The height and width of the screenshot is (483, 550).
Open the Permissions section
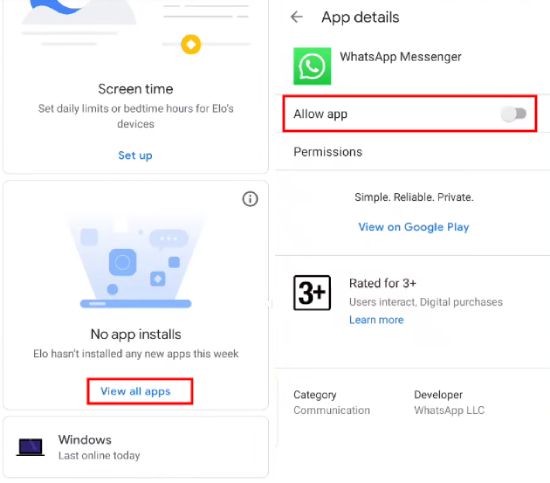coord(412,152)
